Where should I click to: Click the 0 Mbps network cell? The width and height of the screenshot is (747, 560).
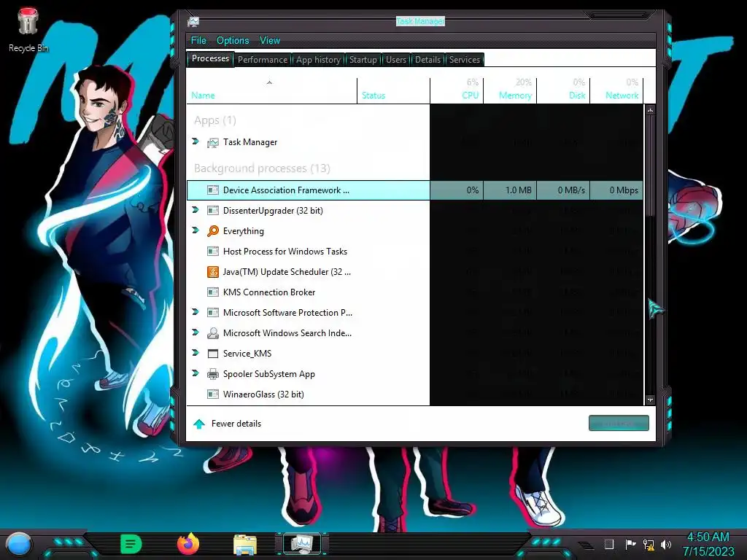click(617, 190)
